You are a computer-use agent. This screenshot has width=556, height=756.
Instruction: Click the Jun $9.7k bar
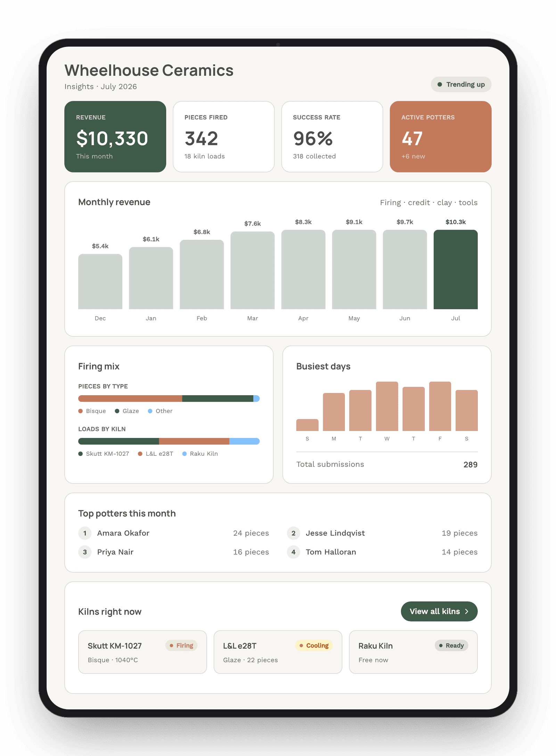(404, 269)
